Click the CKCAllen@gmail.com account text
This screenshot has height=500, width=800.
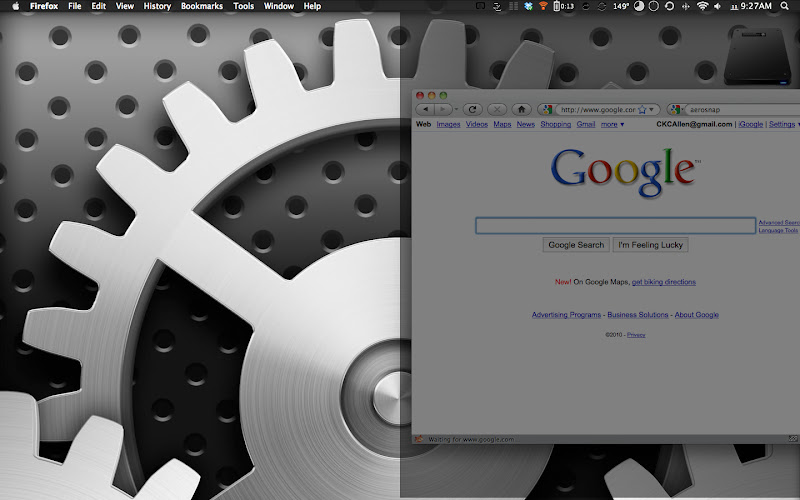[694, 124]
